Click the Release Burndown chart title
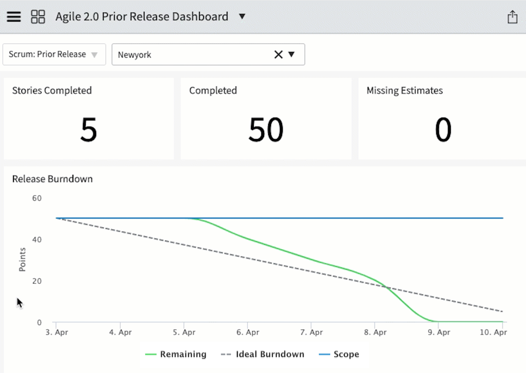This screenshot has height=373, width=526. 52,179
